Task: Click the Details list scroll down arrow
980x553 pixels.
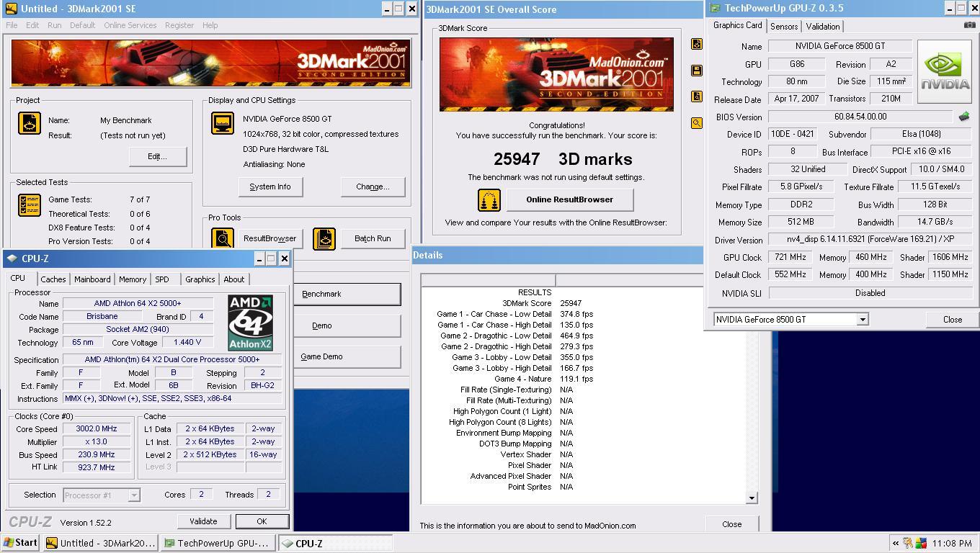Action: [752, 498]
